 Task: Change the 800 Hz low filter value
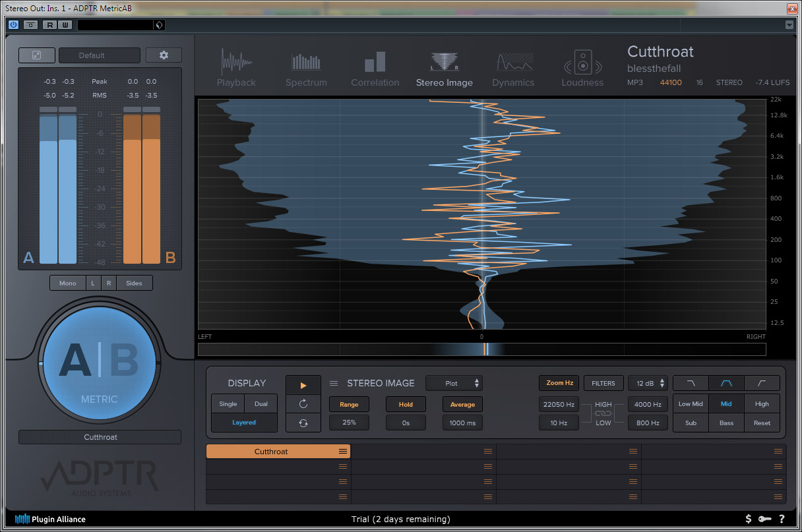[x=648, y=423]
